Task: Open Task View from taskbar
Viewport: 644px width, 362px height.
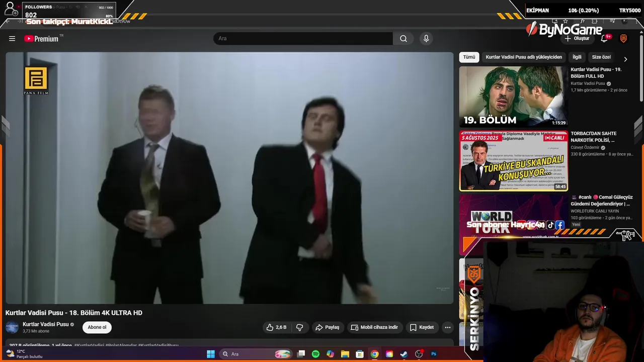Action: point(301,354)
